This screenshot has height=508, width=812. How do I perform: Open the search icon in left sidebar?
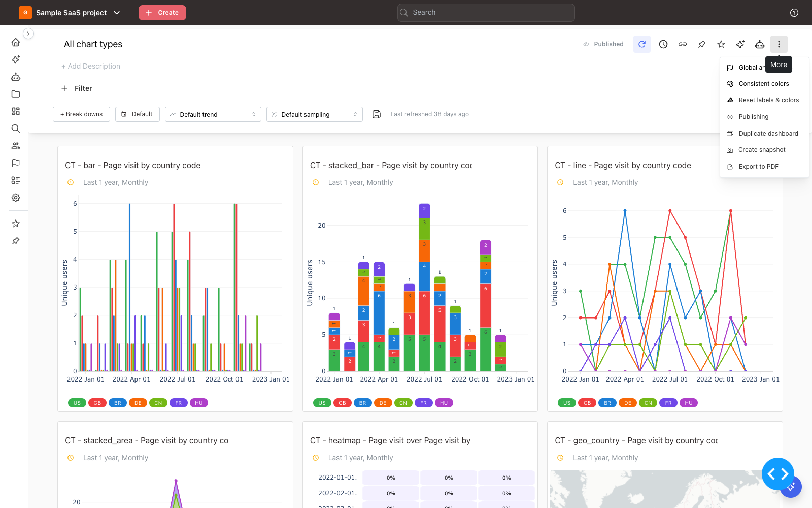coord(16,129)
